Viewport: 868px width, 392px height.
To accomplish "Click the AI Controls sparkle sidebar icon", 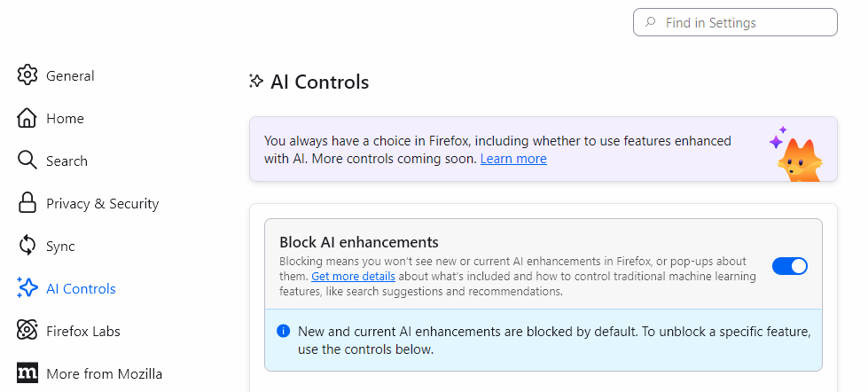I will coord(27,288).
